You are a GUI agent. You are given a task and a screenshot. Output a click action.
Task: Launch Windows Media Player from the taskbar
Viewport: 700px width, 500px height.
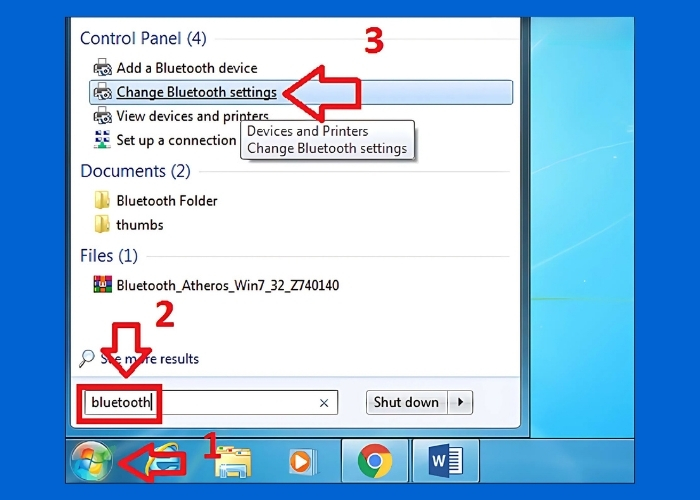point(299,461)
